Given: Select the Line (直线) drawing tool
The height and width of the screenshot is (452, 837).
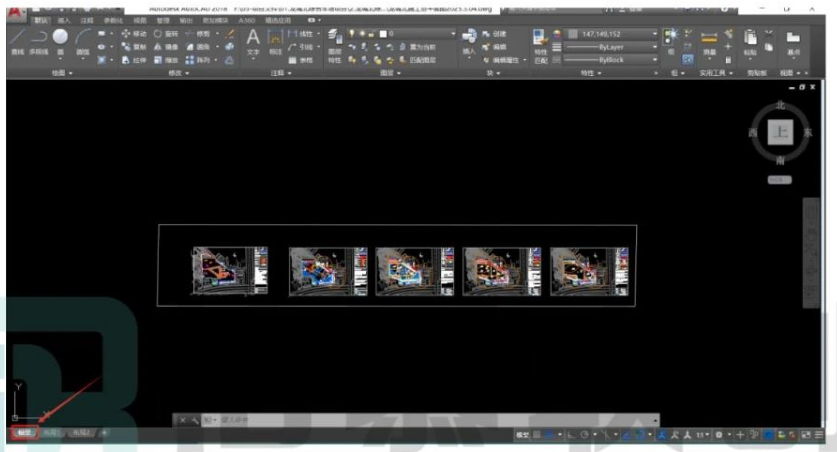Looking at the screenshot, I should [17, 41].
